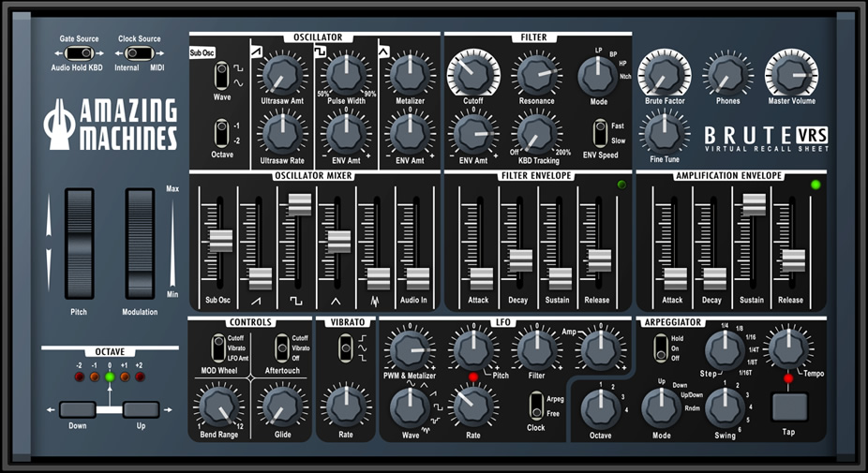Click the Sub Osc mixer fader
Screen dimensions: 868x473
pyautogui.click(x=221, y=242)
